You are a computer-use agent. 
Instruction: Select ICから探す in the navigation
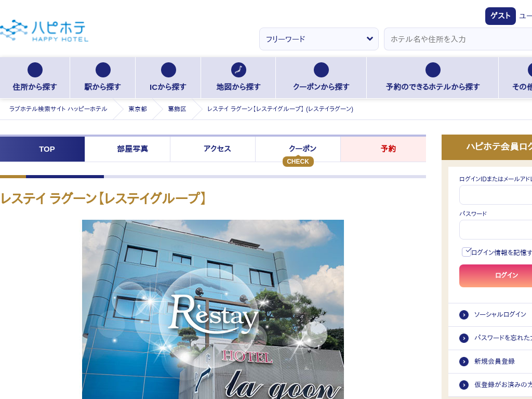tap(168, 78)
